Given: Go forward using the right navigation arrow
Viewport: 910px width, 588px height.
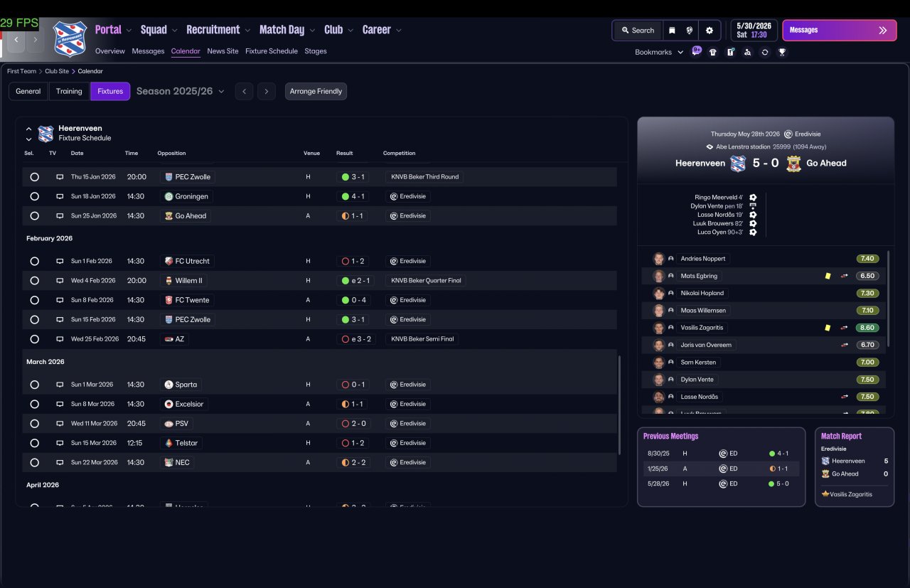Looking at the screenshot, I should [35, 40].
